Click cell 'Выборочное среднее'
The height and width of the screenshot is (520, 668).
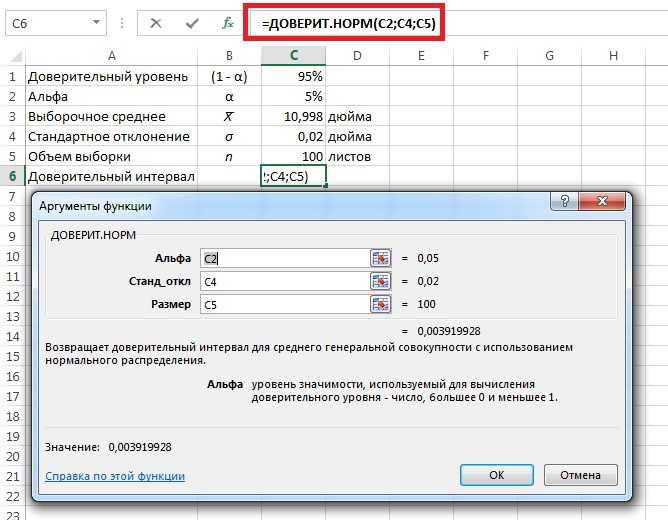[x=112, y=116]
